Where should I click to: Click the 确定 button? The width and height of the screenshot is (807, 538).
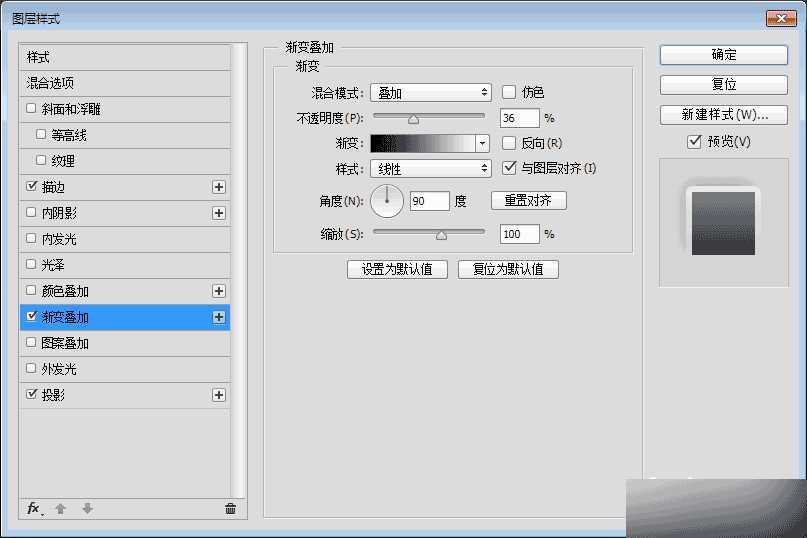pyautogui.click(x=724, y=55)
